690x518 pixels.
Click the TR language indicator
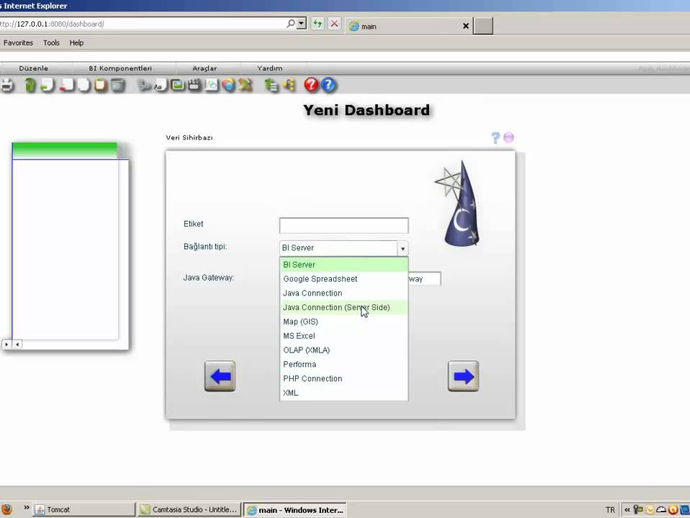610,510
